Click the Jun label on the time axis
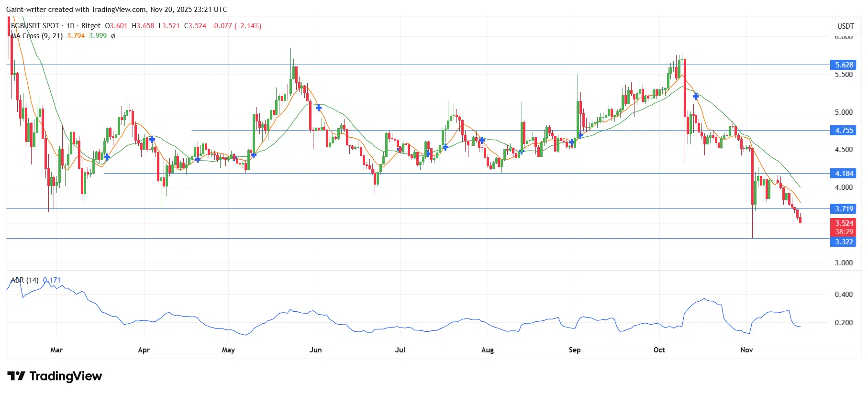868x394 pixels. pos(315,350)
